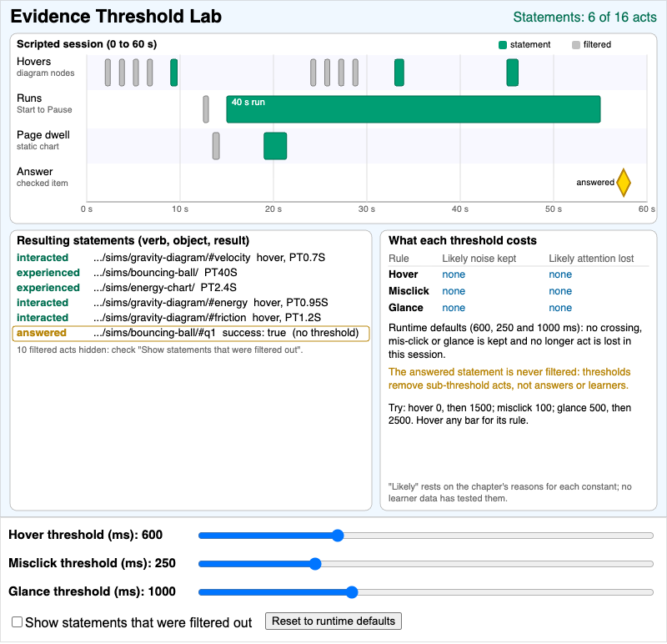
Task: Click Glance row 'none' under Likely noise kept
Action: (454, 308)
